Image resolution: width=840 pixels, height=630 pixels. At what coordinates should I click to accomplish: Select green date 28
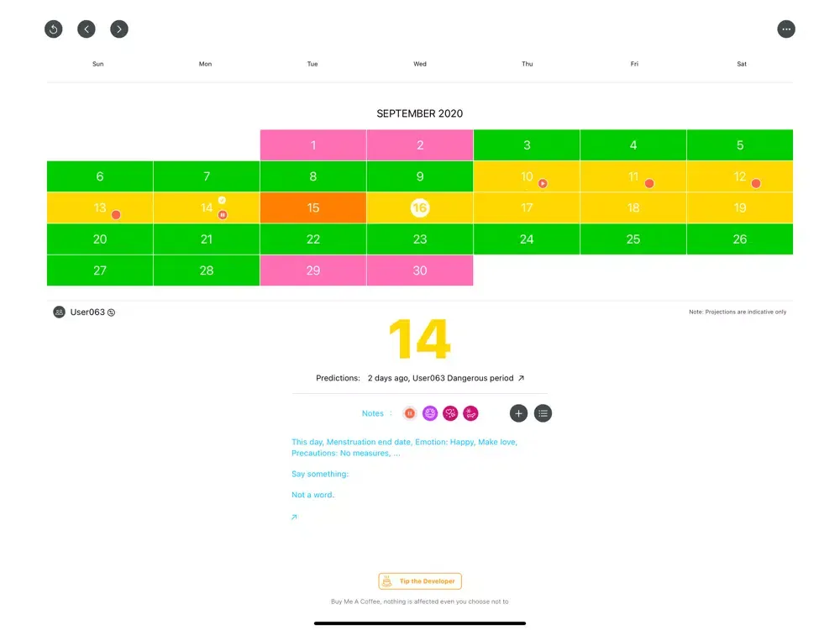tap(207, 270)
